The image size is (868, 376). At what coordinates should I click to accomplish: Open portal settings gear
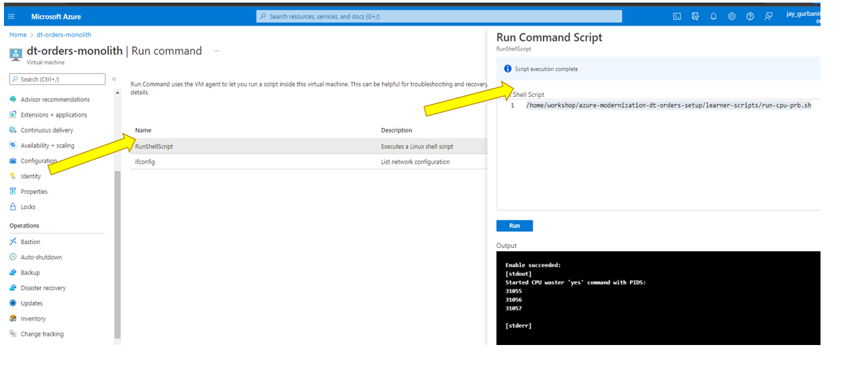point(731,16)
